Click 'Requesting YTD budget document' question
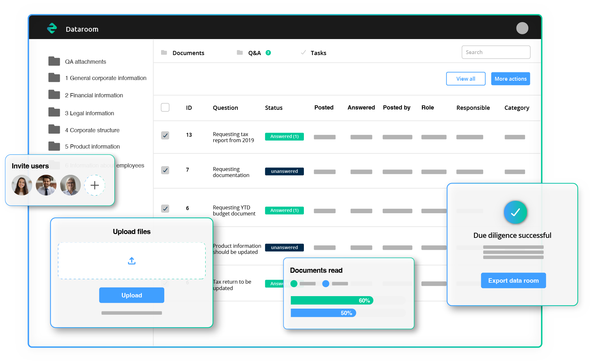 [x=234, y=210]
